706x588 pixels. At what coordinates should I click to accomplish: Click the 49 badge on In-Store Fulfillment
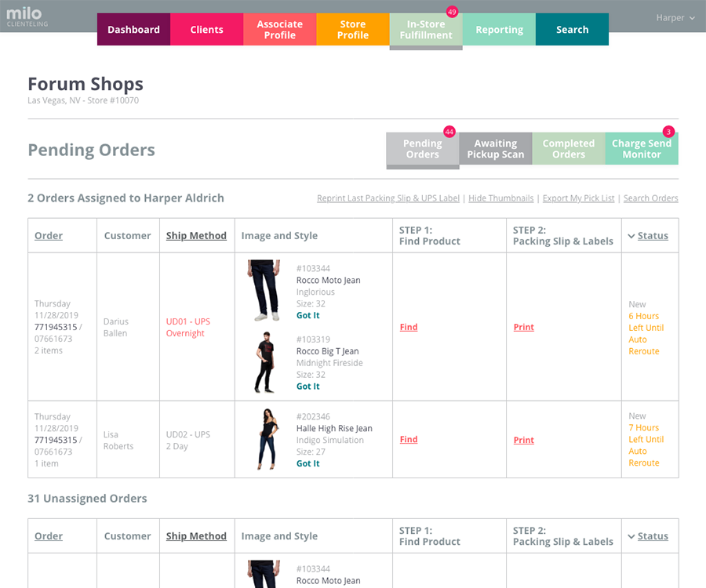coord(452,12)
